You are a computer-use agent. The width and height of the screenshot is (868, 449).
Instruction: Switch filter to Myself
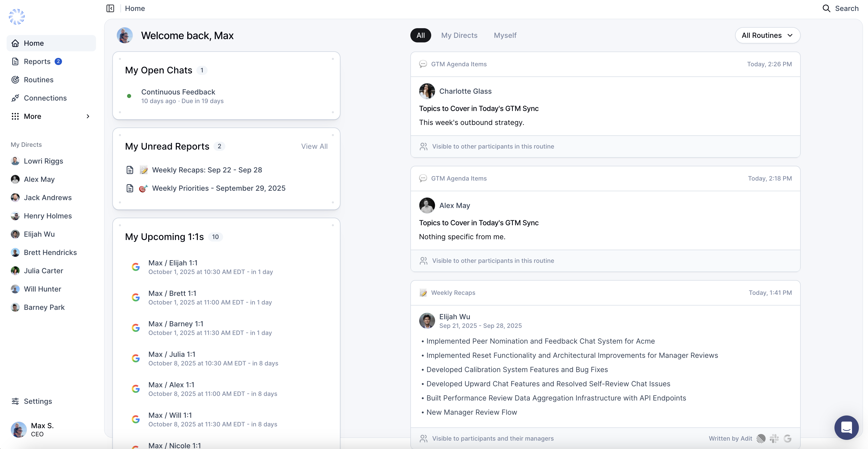(505, 35)
